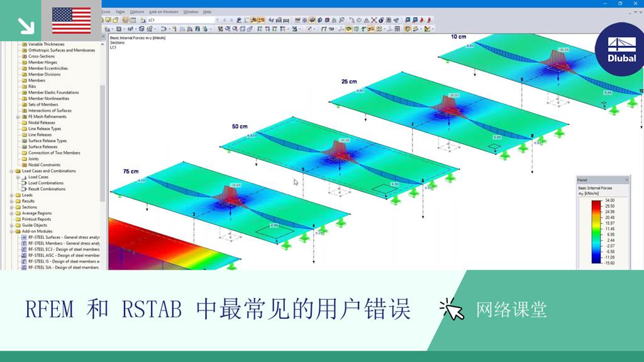Expand the Average Regions folder
Image resolution: width=644 pixels, height=362 pixels.
pyautogui.click(x=11, y=214)
